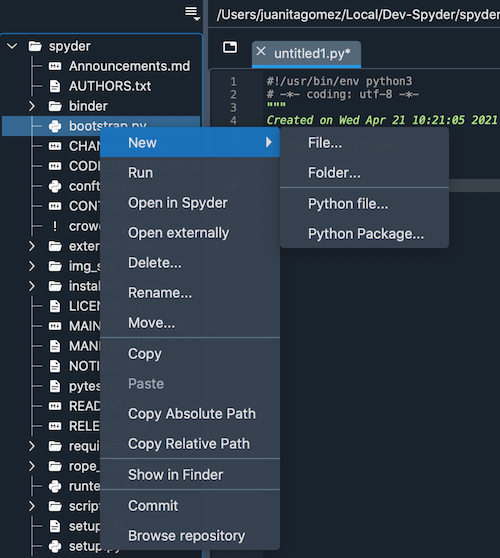Click the setup.py Python file icon
The width and height of the screenshot is (500, 558).
[55, 546]
